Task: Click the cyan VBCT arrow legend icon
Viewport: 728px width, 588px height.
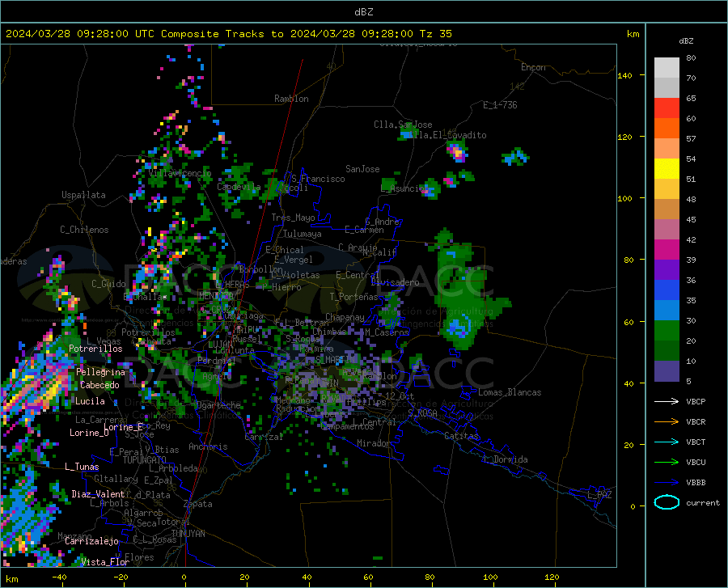Action: (667, 442)
